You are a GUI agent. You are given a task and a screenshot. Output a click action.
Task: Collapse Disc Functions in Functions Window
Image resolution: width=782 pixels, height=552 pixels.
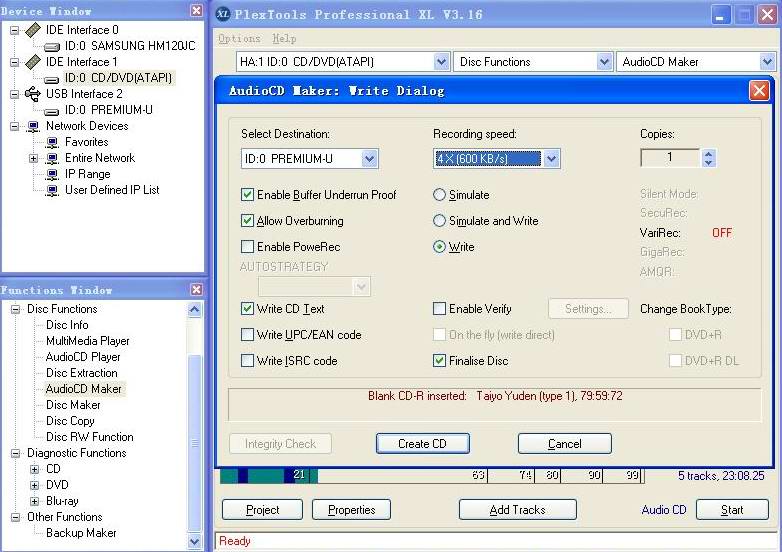(15, 309)
